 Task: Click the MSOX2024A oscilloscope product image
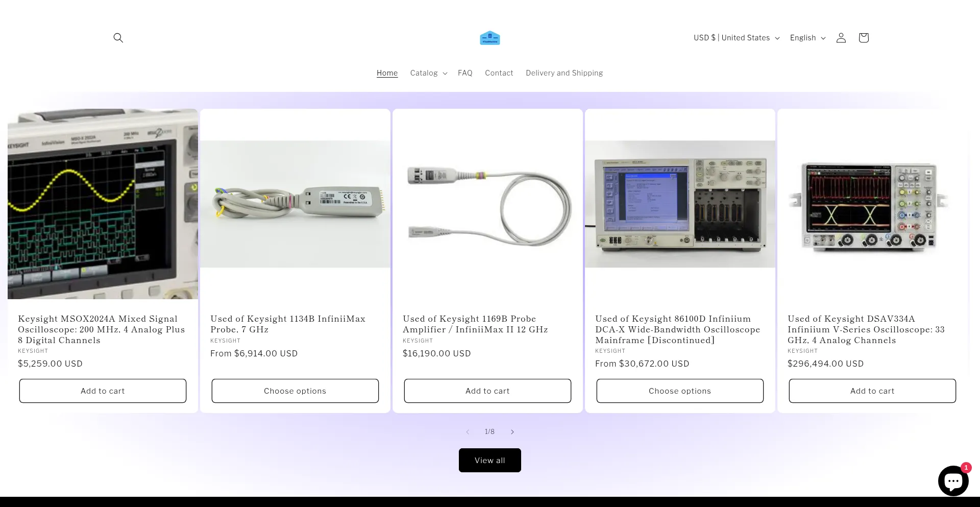click(x=103, y=204)
